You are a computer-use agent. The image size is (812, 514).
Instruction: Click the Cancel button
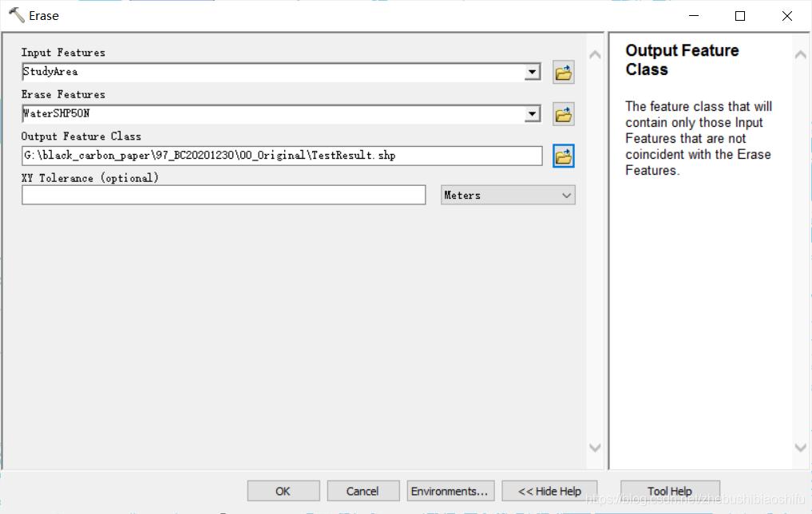363,491
